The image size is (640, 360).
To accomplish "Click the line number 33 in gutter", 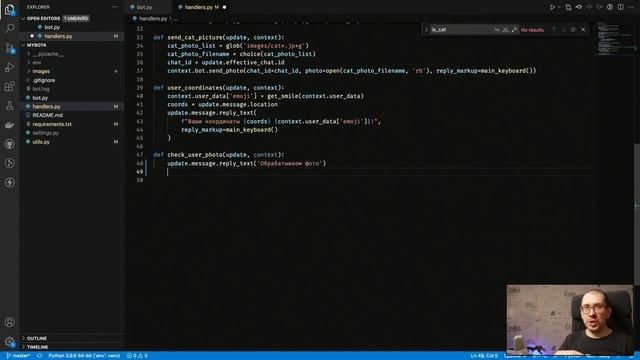I will 140,38.
